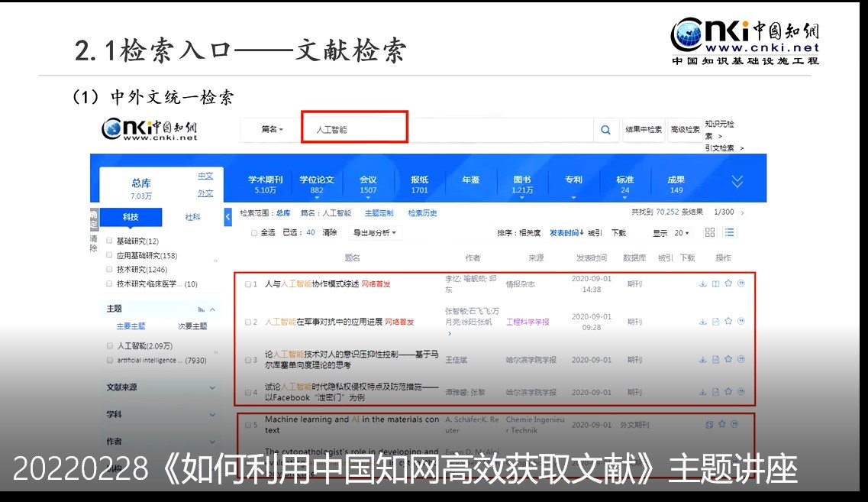Viewport: 868px width, 502px height.
Task: Cite the second result using quote icon
Action: point(741,322)
